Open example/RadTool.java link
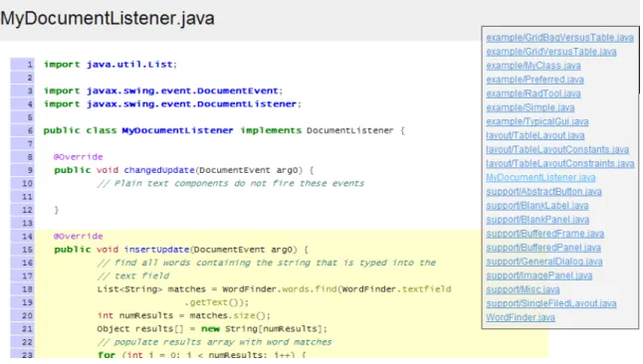This screenshot has width=643, height=364. [x=534, y=93]
